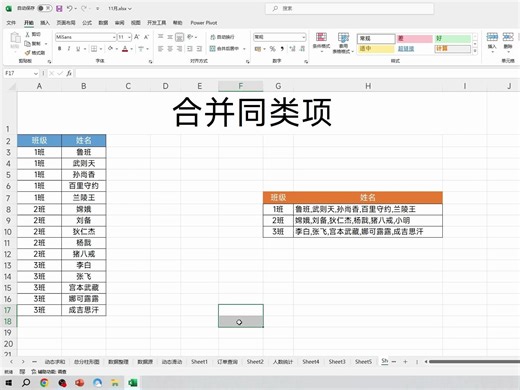Image resolution: width=520 pixels, height=390 pixels.
Task: Switch to the 开发工具 ribbon tab
Action: click(x=157, y=23)
